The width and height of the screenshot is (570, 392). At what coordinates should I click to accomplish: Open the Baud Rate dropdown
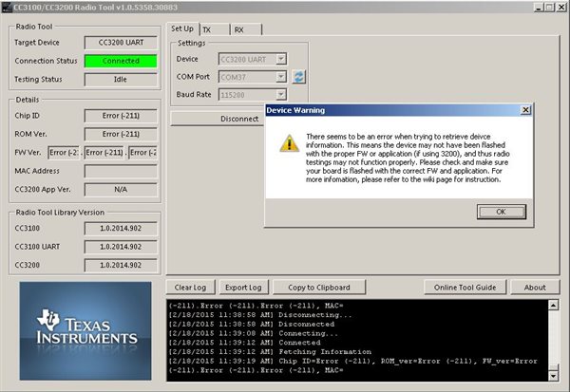point(280,95)
